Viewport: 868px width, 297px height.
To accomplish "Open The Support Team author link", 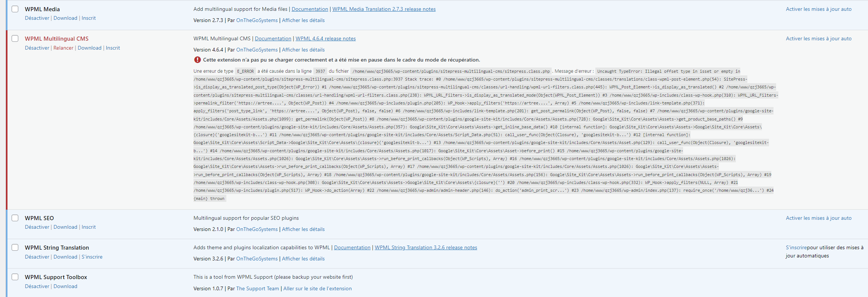I will tap(258, 288).
